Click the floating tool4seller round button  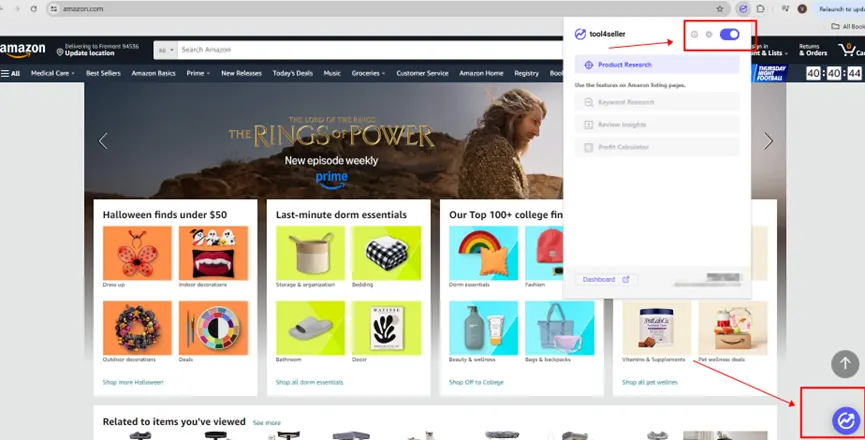pos(846,421)
